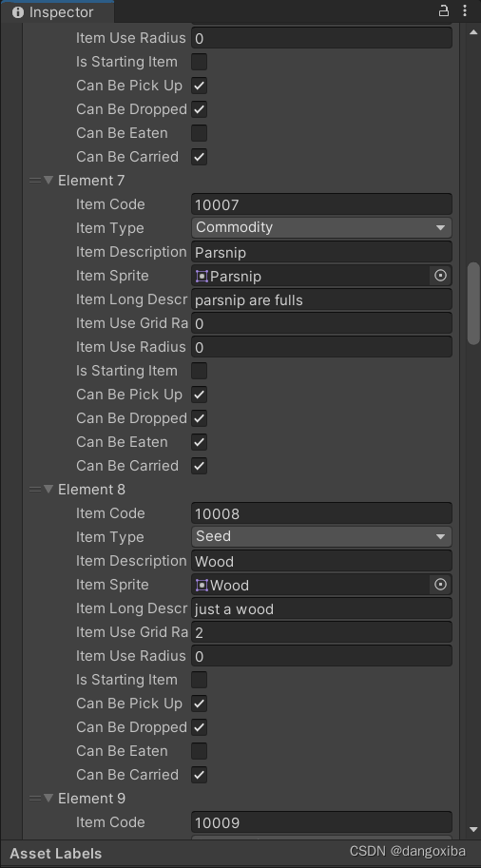Uncheck Can Be Eaten for Element 7
Viewport: 481px width, 868px height.
click(x=200, y=442)
